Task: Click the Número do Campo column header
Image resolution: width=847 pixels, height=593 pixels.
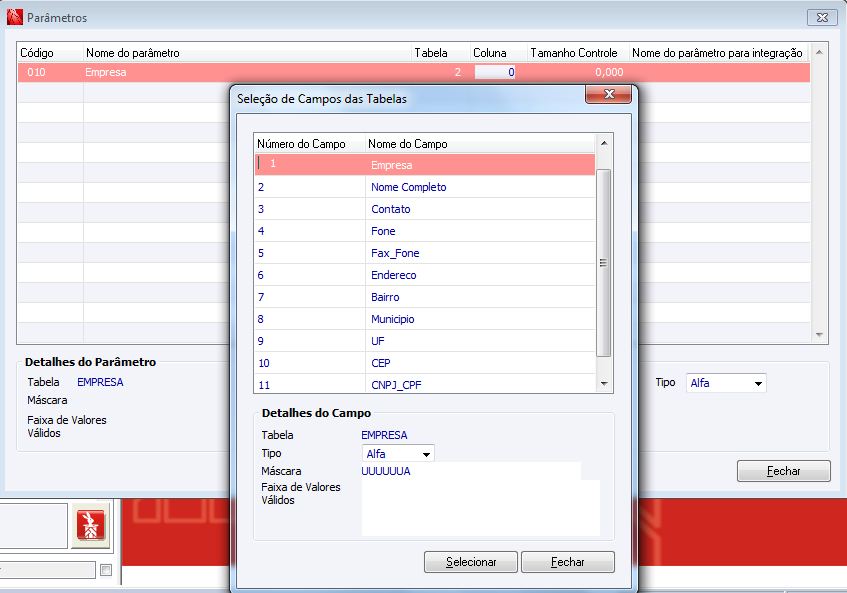Action: 310,144
